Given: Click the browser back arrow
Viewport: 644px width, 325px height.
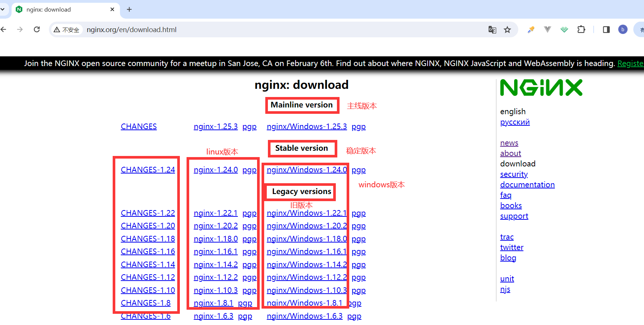Looking at the screenshot, I should pos(3,29).
